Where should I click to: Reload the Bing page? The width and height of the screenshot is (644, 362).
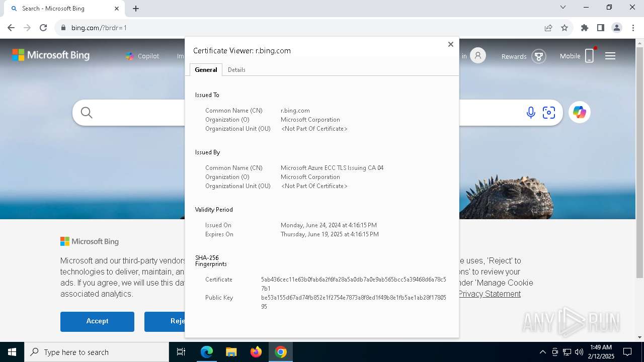pos(43,28)
